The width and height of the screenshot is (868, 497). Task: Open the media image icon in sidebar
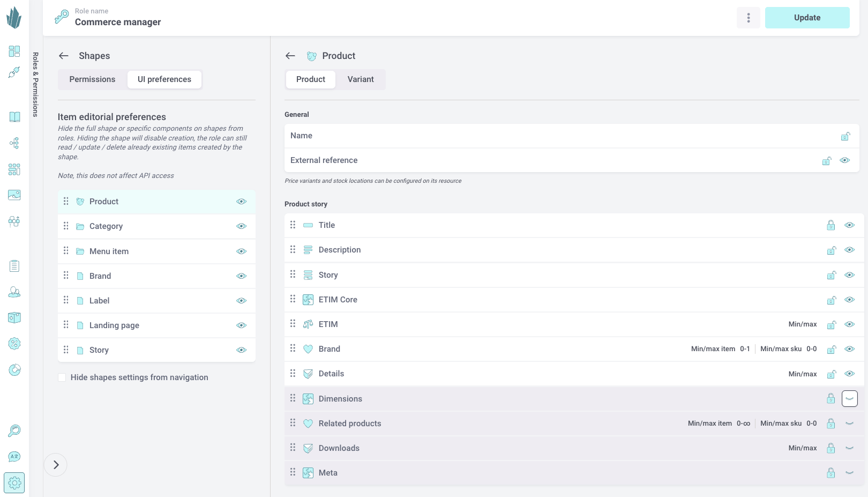[x=14, y=195]
